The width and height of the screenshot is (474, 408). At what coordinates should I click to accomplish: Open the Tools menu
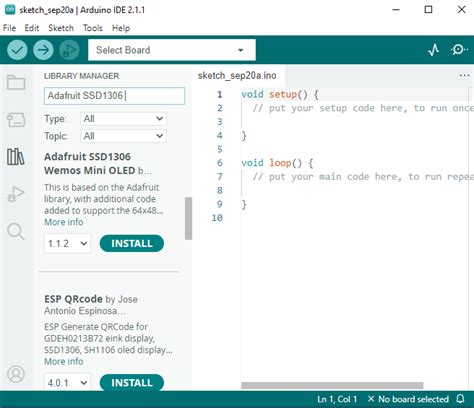tap(93, 28)
